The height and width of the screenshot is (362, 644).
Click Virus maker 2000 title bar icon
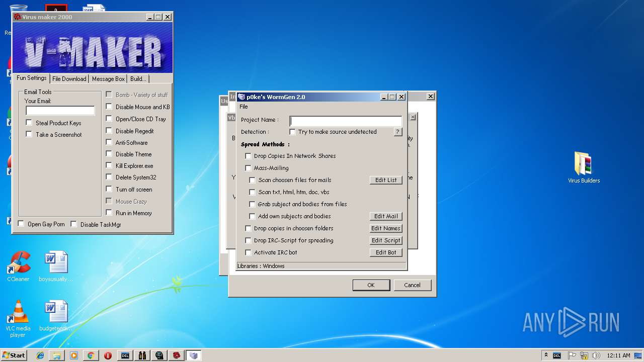18,17
